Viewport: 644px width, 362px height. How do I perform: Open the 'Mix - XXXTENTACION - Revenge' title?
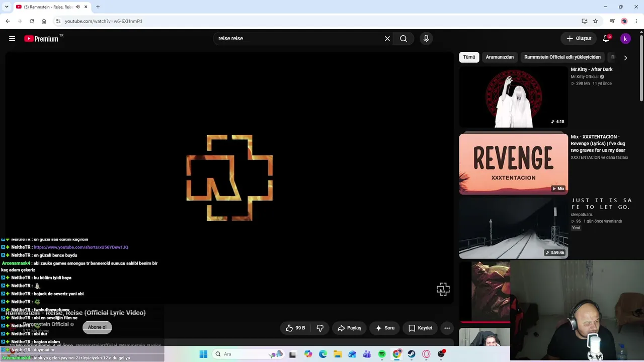coord(598,143)
